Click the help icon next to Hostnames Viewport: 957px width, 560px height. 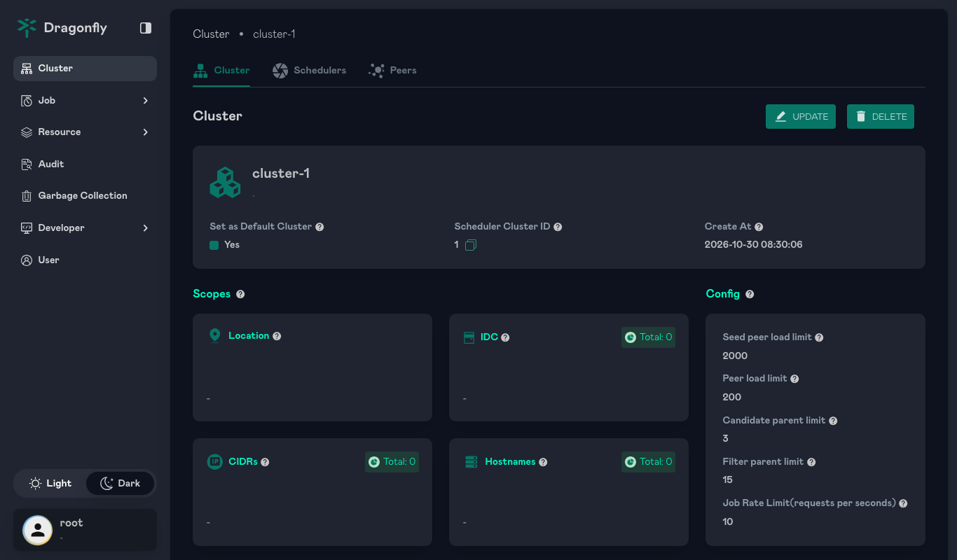pos(543,462)
